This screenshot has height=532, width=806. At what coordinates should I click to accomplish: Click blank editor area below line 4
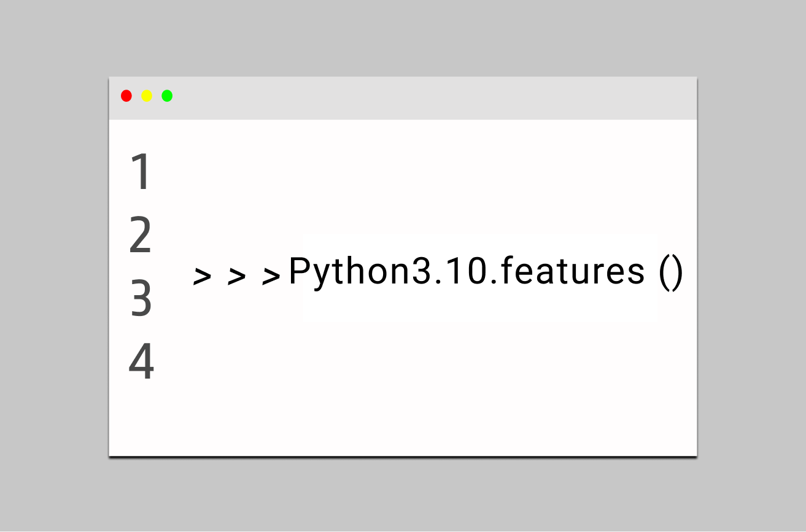399,423
